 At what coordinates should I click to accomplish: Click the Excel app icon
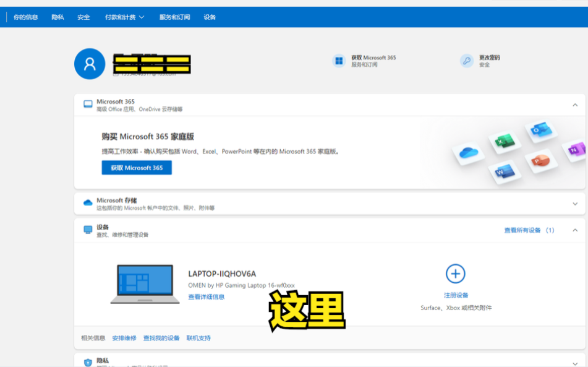[x=504, y=142]
